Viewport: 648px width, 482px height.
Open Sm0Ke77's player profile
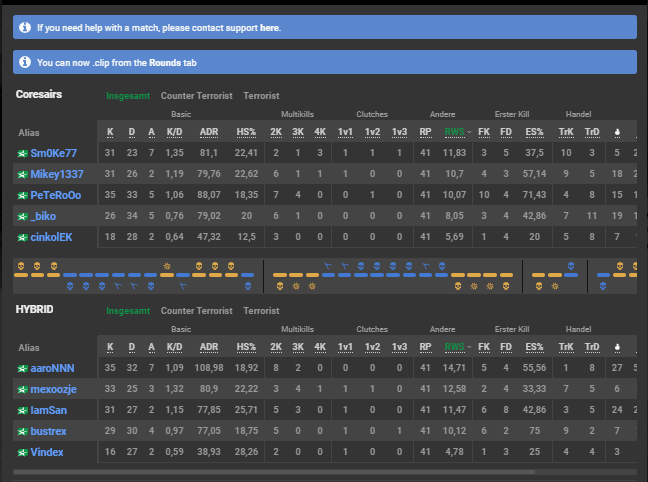(x=54, y=153)
